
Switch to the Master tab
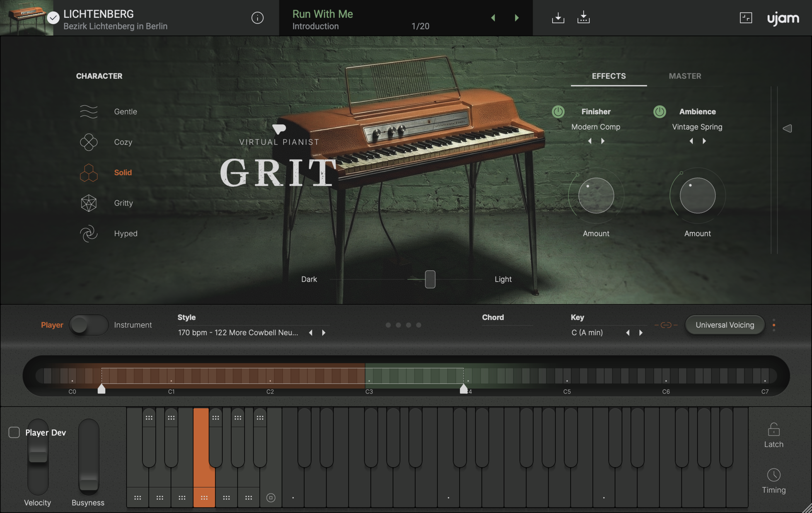tap(685, 76)
